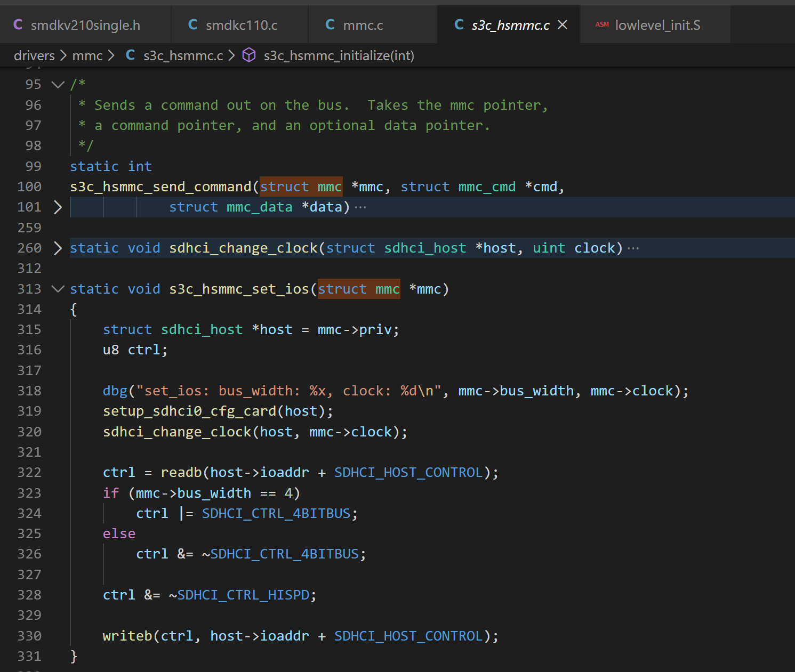Expand the folded code at line 101
This screenshot has width=795, height=672.
pyautogui.click(x=58, y=207)
